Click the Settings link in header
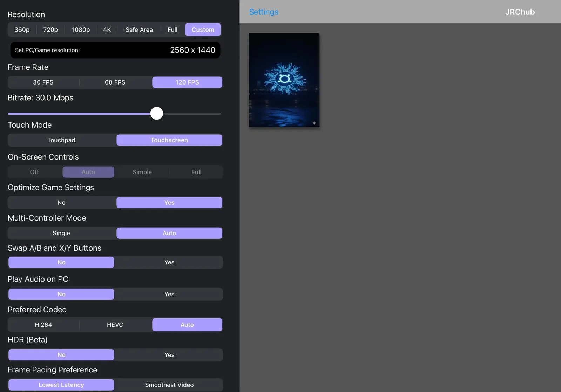The width and height of the screenshot is (561, 392). pyautogui.click(x=264, y=12)
